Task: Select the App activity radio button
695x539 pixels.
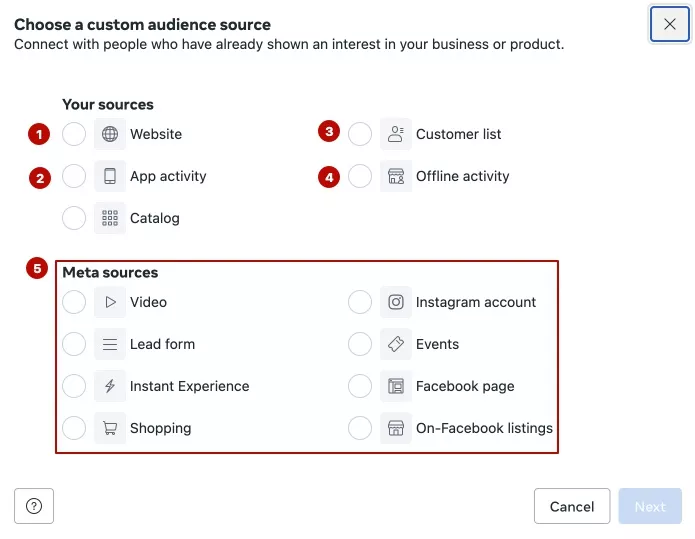Action: click(x=74, y=176)
